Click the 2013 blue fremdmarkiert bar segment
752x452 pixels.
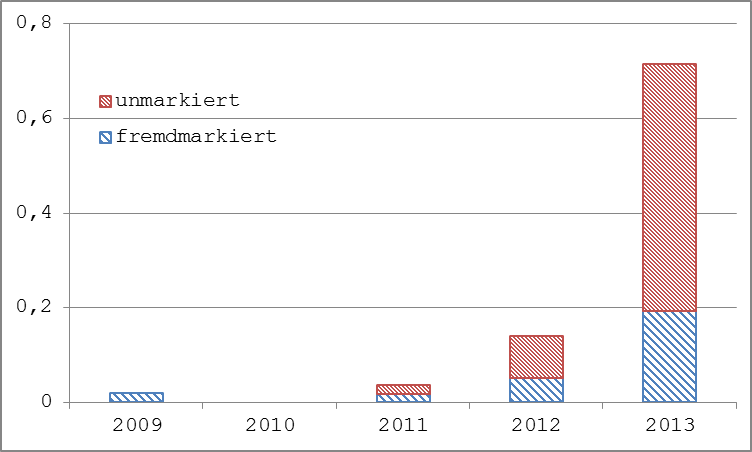pyautogui.click(x=670, y=357)
